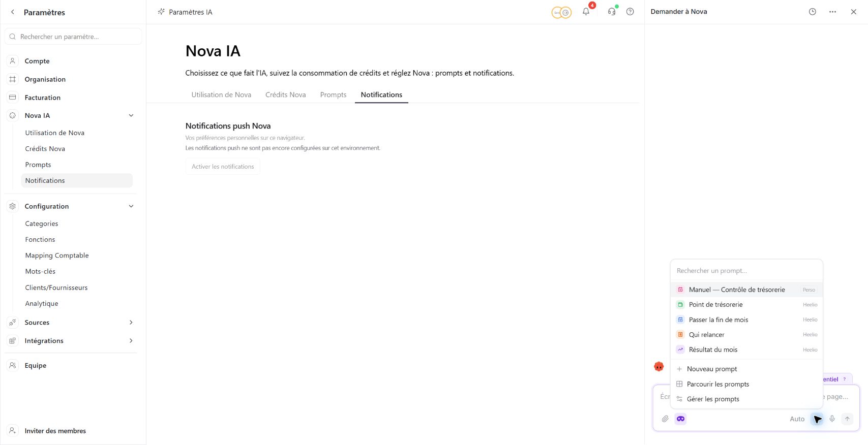The image size is (868, 445).
Task: Collapse the Configuration sidebar section
Action: click(131, 206)
